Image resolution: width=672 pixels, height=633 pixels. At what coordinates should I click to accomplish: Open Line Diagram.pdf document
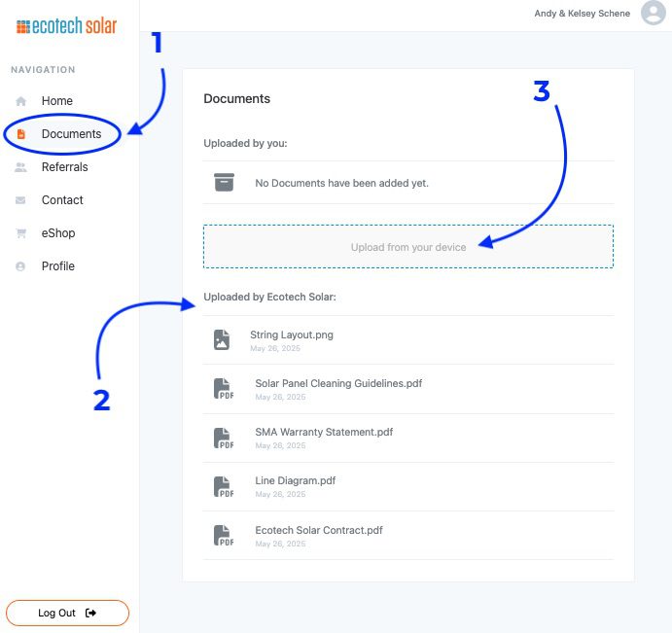(x=296, y=481)
